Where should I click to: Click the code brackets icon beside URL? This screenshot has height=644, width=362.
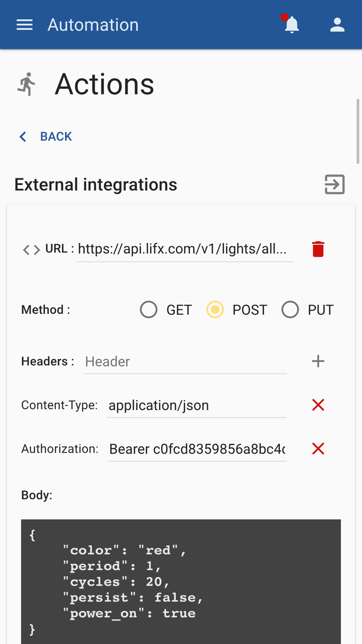pos(31,250)
